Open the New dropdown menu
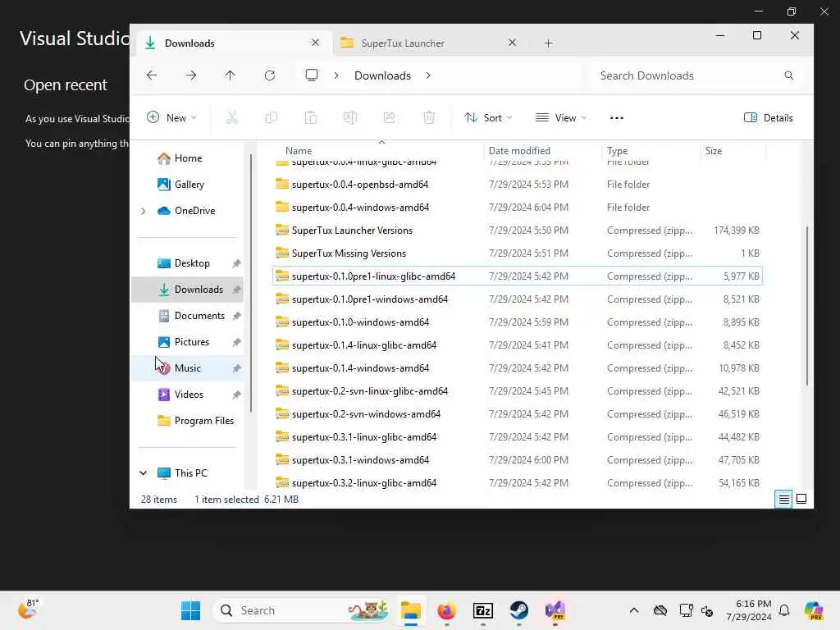 [x=171, y=118]
